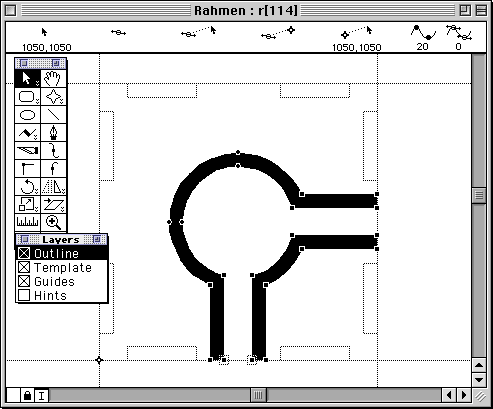Open the Scale tool submenu arrow
The height and width of the screenshot is (409, 493).
(37, 209)
